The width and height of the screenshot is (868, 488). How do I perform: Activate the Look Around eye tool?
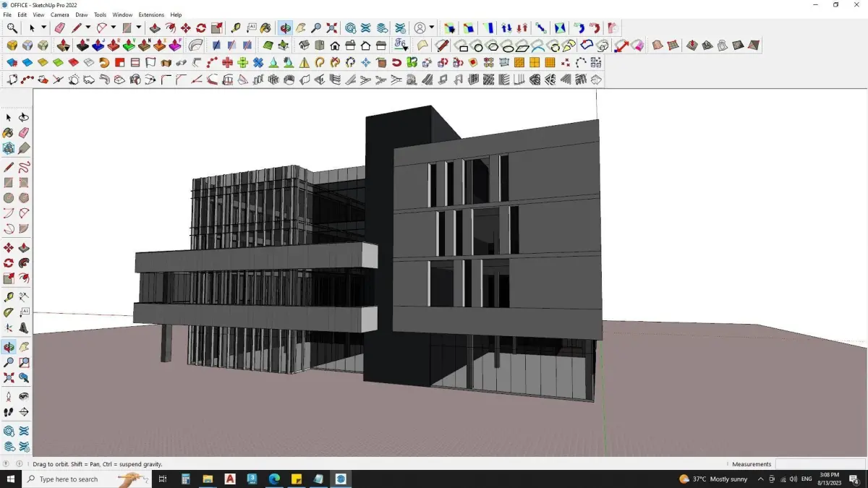coord(24,397)
